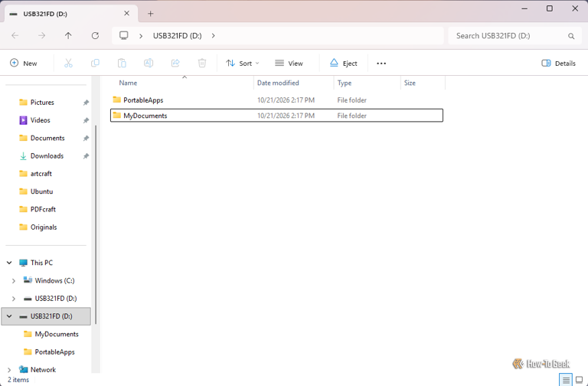Image resolution: width=588 pixels, height=386 pixels.
Task: Eject the USB drive
Action: click(x=344, y=64)
